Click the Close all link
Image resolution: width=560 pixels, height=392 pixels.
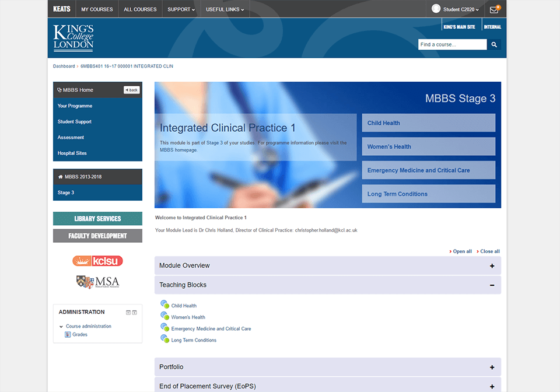coord(489,251)
